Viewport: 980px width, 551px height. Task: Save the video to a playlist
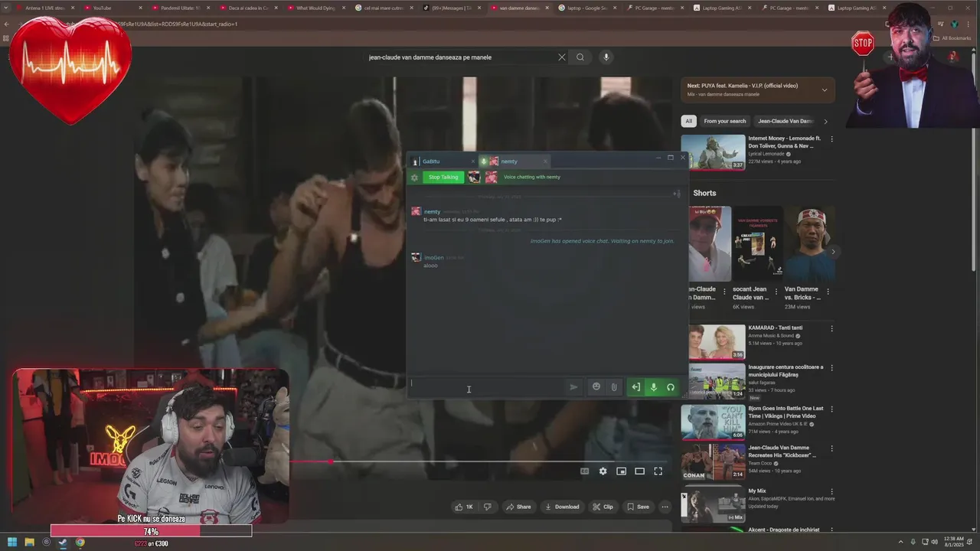[x=638, y=507]
